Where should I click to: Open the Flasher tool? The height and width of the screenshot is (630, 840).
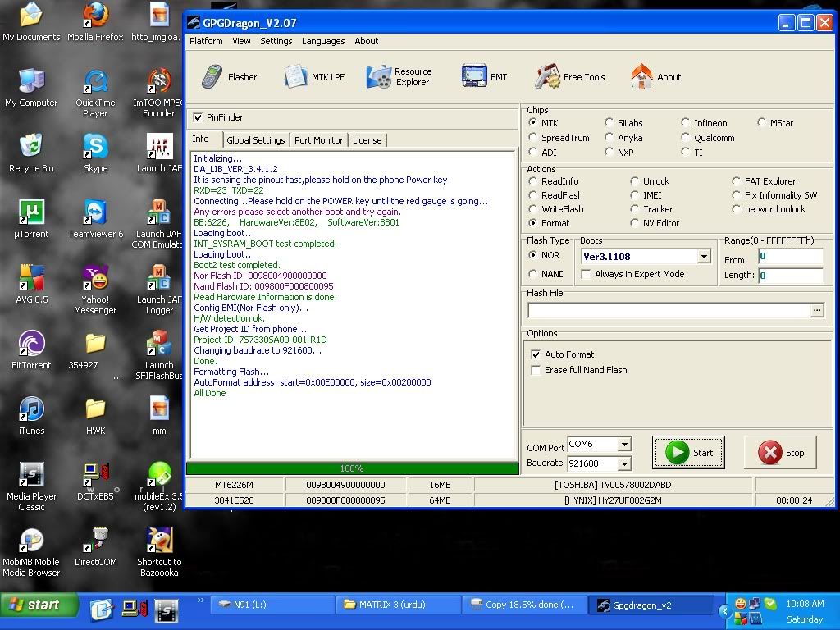click(229, 76)
